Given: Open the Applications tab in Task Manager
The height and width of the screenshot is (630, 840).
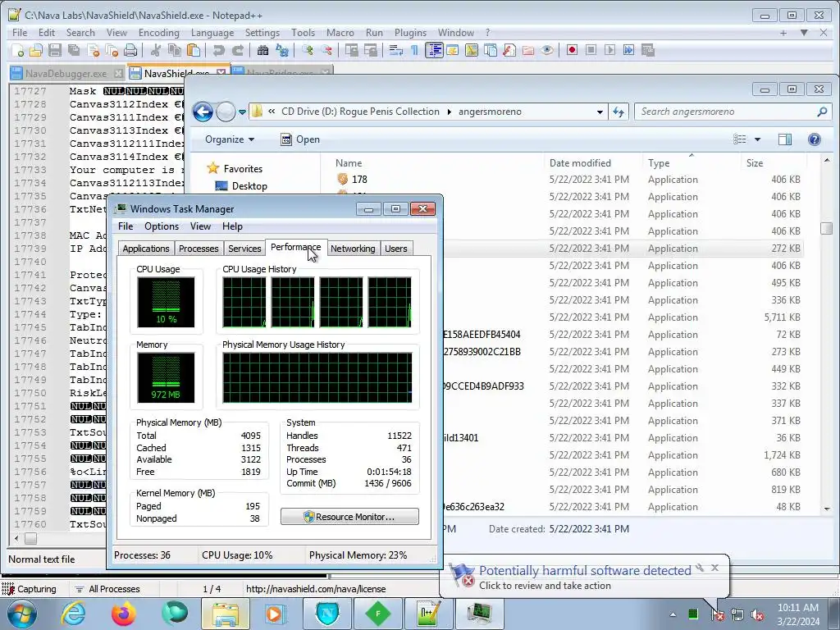Looking at the screenshot, I should tap(146, 249).
